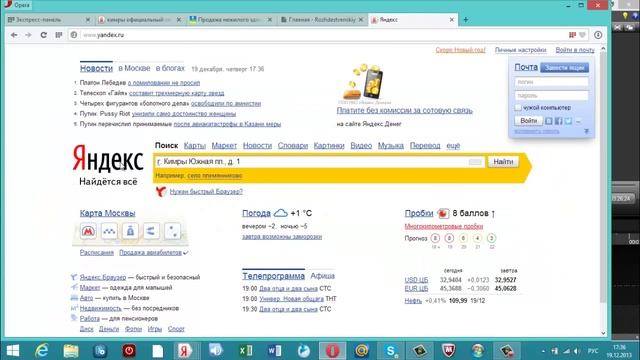Click 'Завести ящик' button
The height and width of the screenshot is (360, 640).
coord(564,67)
